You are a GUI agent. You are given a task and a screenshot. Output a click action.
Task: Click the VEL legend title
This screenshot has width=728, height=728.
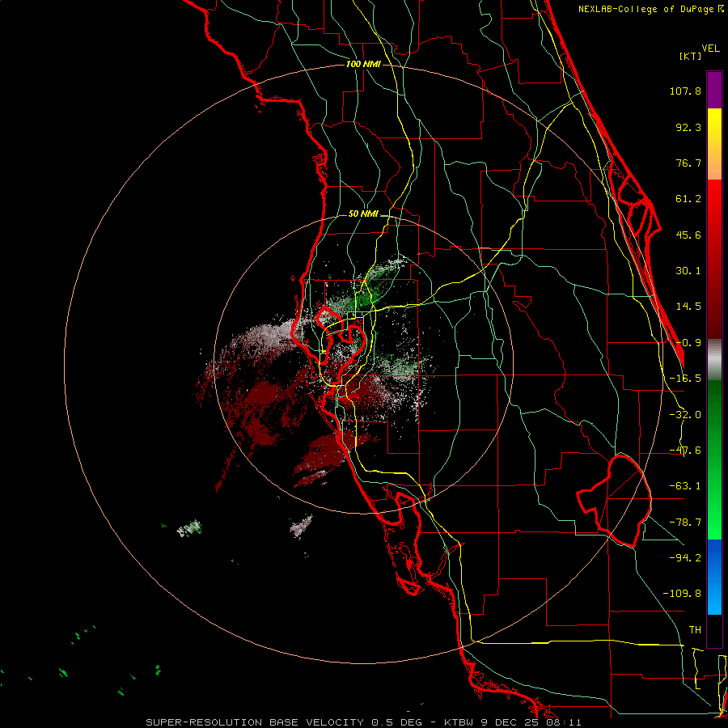click(710, 49)
